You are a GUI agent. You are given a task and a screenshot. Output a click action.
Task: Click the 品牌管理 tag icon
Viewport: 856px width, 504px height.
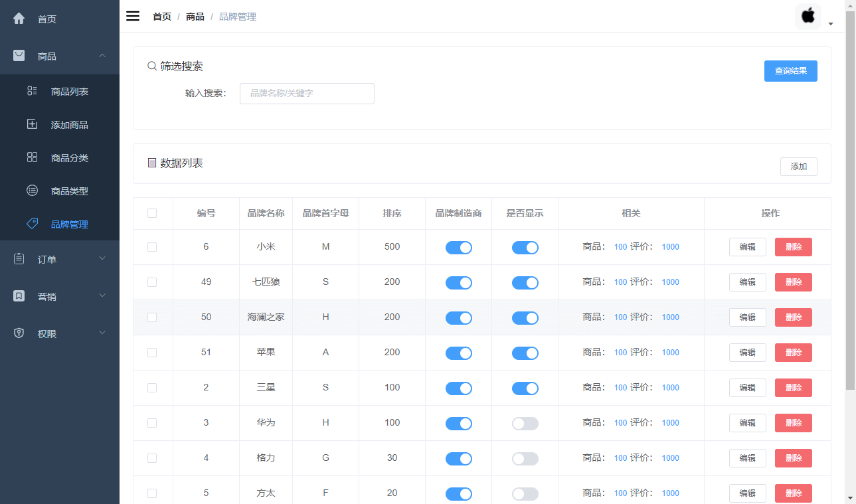point(32,223)
